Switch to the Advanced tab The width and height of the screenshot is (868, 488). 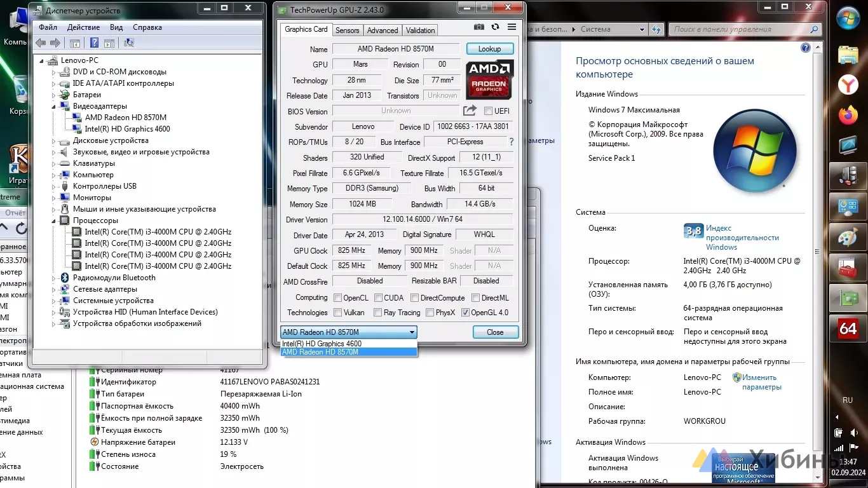[383, 30]
